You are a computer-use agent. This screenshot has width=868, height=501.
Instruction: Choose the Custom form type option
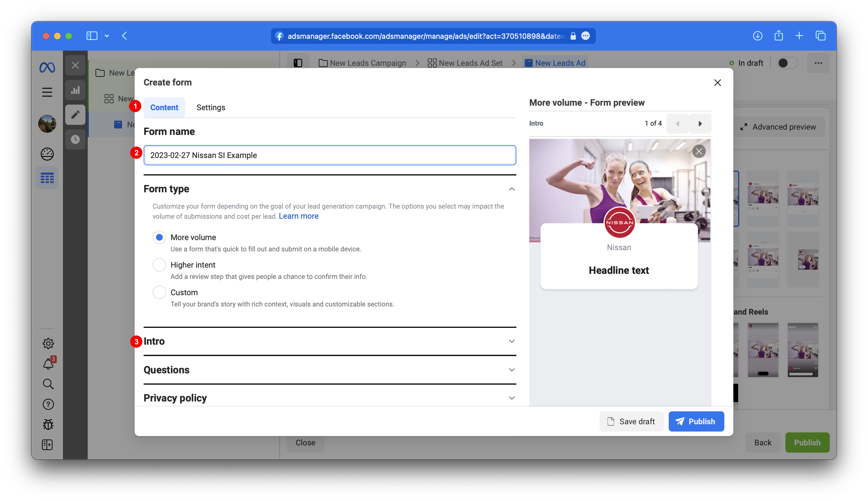pos(159,292)
